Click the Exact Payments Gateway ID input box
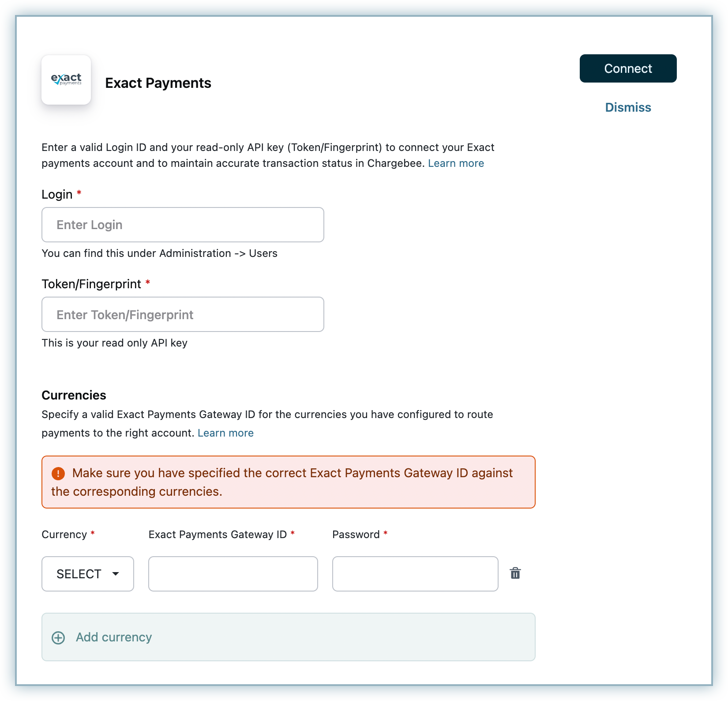The width and height of the screenshot is (728, 701). point(233,574)
